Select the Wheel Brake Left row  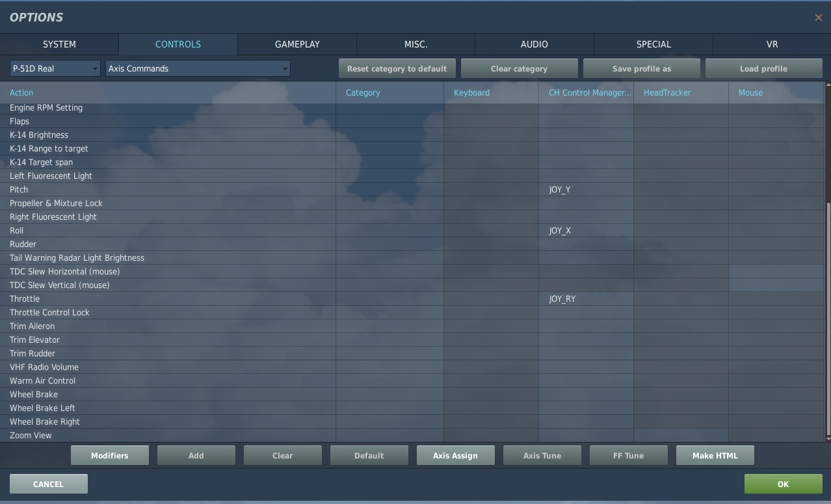(x=412, y=408)
